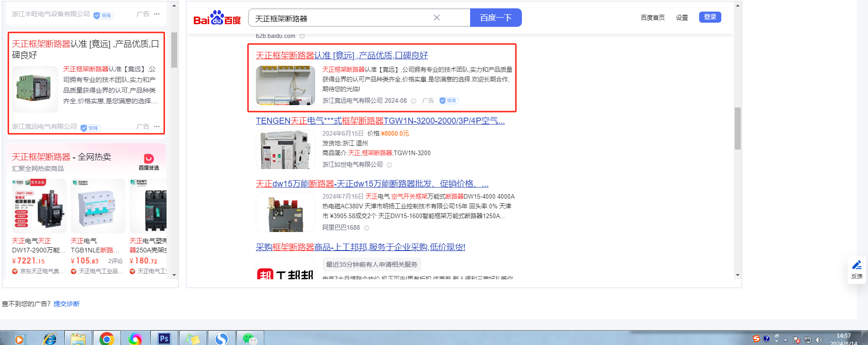
Task: Clear the search box with the X icon
Action: coord(436,18)
